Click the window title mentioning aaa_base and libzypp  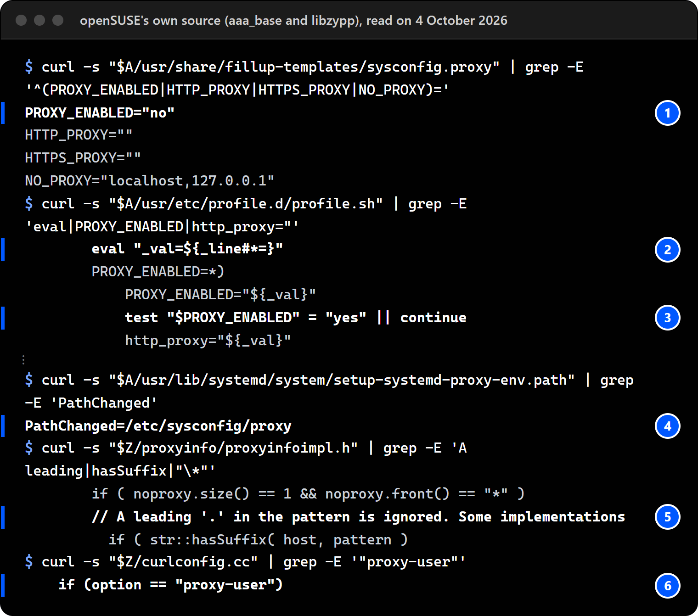click(293, 21)
